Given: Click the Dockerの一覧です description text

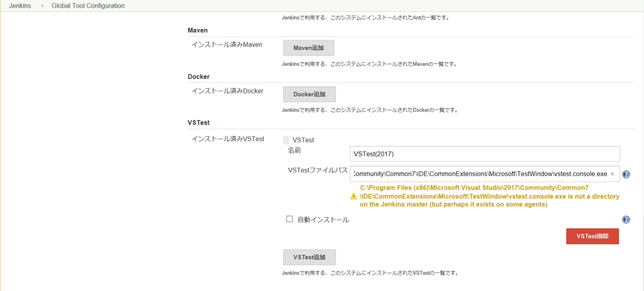Looking at the screenshot, I should tap(370, 111).
